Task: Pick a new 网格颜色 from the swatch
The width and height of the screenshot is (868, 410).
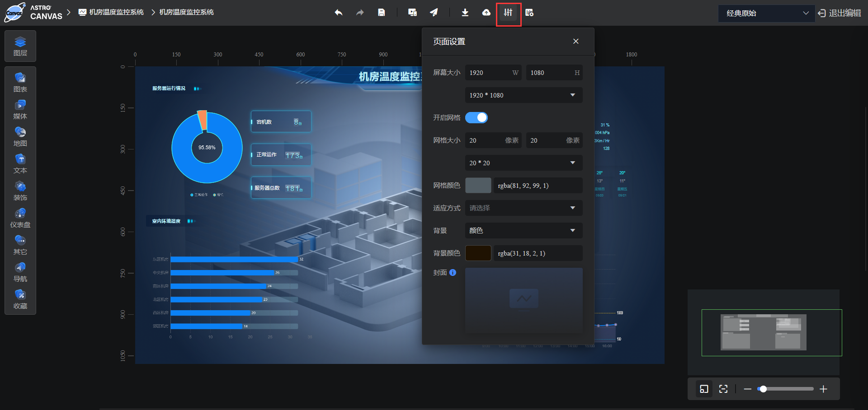Action: click(478, 185)
